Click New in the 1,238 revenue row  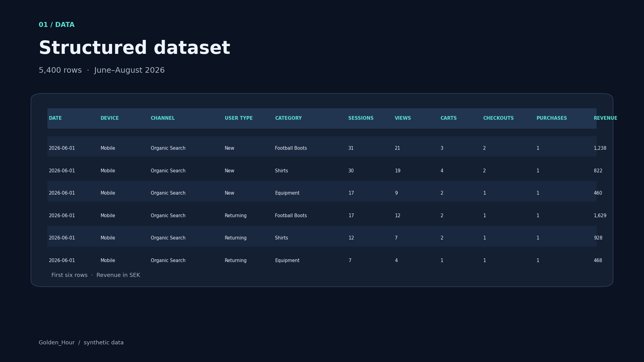229,148
